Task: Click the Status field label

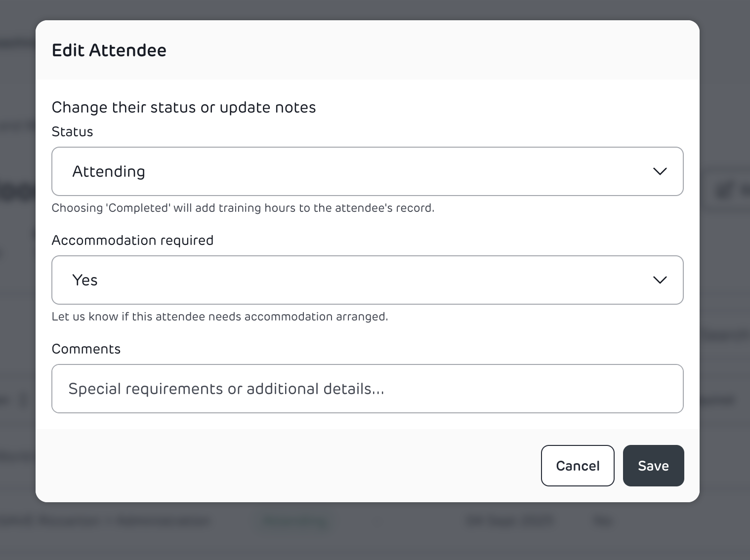Action: coord(72,132)
